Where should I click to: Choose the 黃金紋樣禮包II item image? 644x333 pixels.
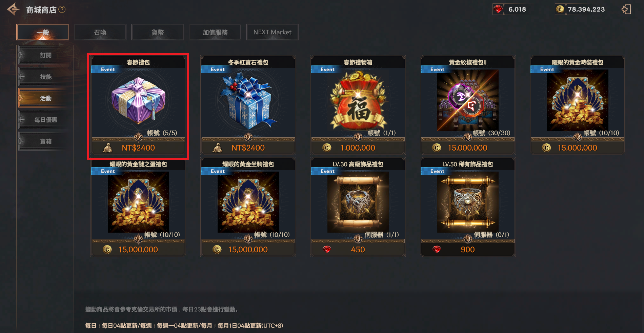(468, 100)
